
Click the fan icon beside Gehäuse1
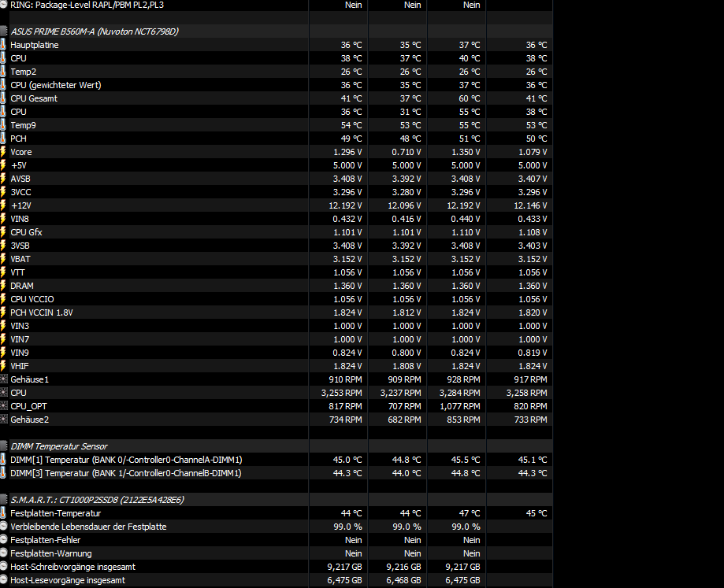(x=4, y=379)
